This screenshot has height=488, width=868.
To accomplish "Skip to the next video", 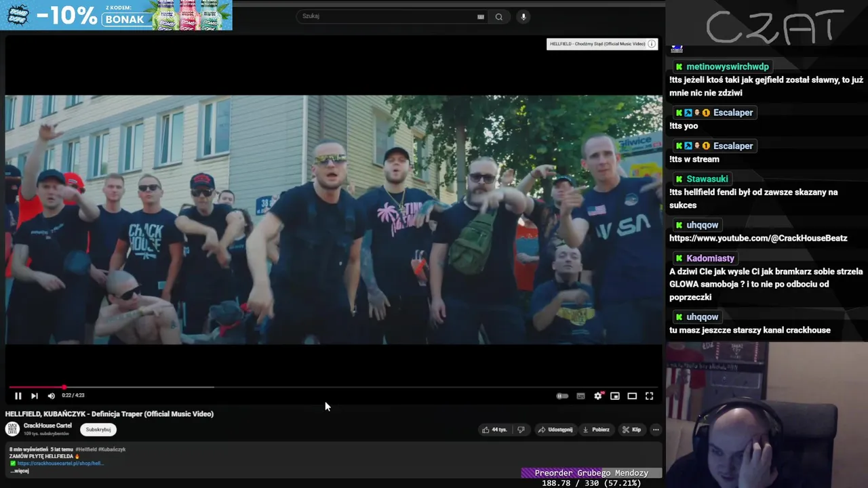I will (35, 396).
